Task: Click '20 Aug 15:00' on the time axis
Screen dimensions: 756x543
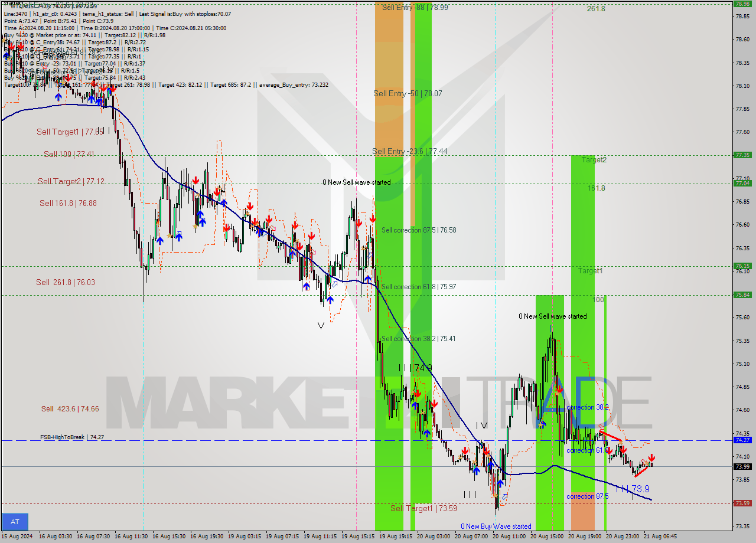Action: 548,537
